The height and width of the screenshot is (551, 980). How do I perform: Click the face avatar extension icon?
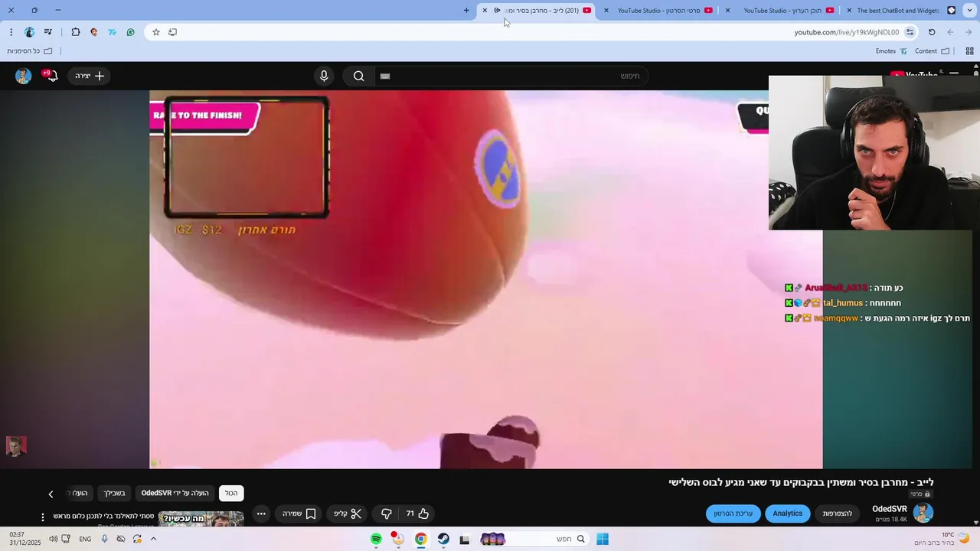94,32
